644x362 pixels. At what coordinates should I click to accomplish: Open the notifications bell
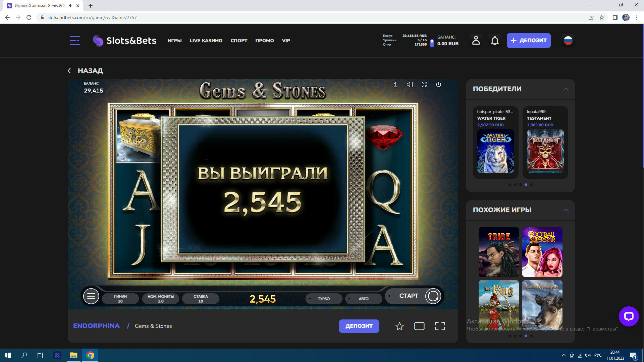pos(494,41)
